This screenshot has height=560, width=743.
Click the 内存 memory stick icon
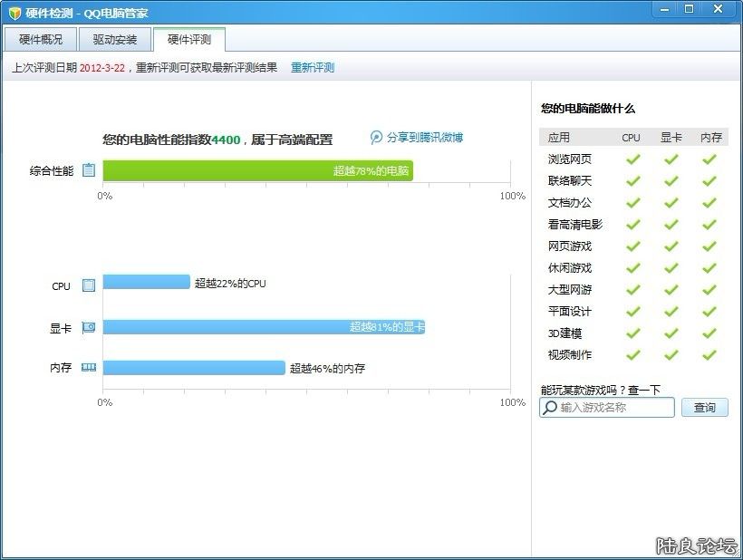pos(89,368)
